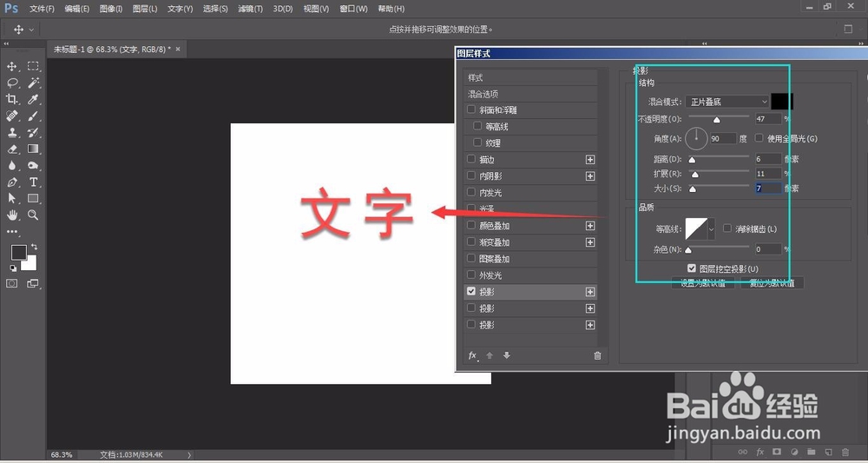Enable 渐变叠加 checkbox
868x463 pixels.
pos(471,241)
